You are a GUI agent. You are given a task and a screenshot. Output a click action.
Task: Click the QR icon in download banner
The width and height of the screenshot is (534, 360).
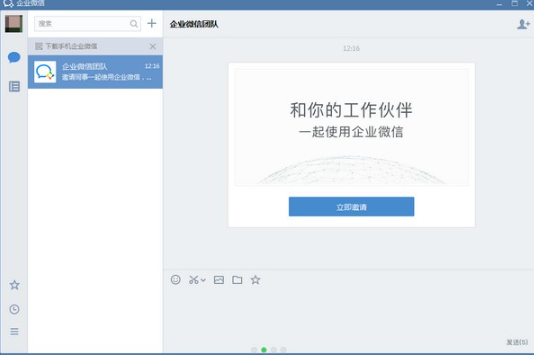pos(39,46)
